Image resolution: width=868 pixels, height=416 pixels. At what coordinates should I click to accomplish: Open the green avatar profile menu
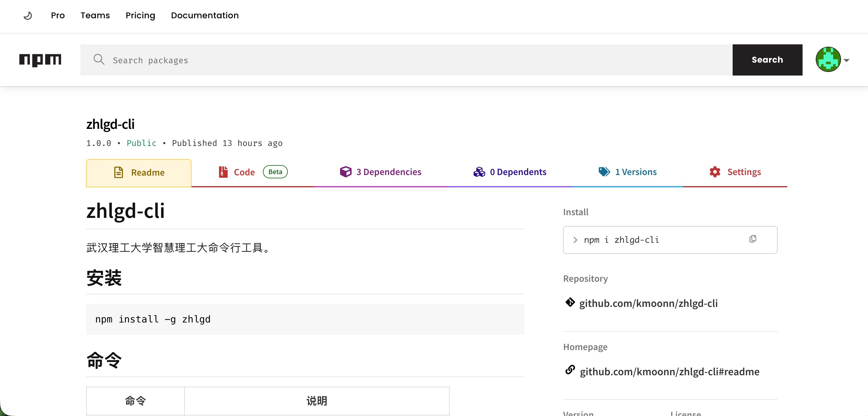828,60
